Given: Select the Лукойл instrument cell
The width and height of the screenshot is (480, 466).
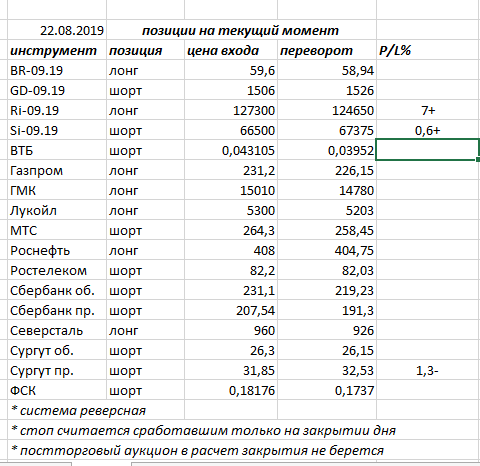Looking at the screenshot, I should [x=57, y=210].
